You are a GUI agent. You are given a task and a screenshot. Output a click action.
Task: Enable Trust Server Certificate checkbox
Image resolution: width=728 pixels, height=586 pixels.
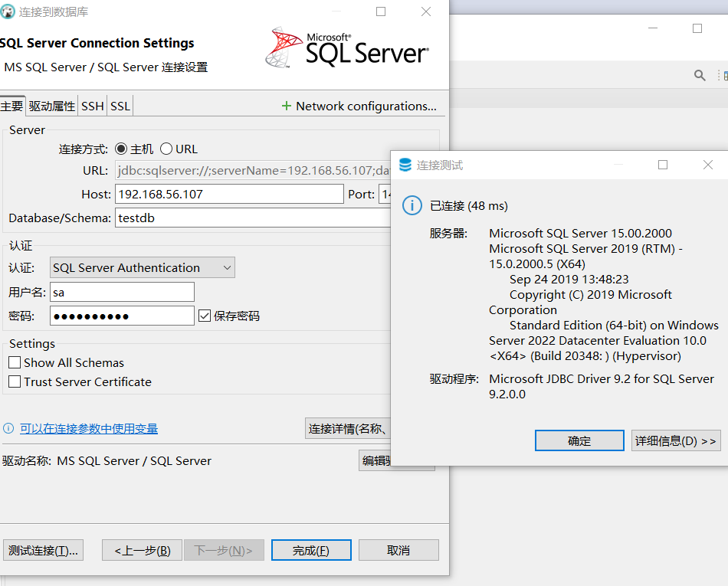[x=15, y=381]
